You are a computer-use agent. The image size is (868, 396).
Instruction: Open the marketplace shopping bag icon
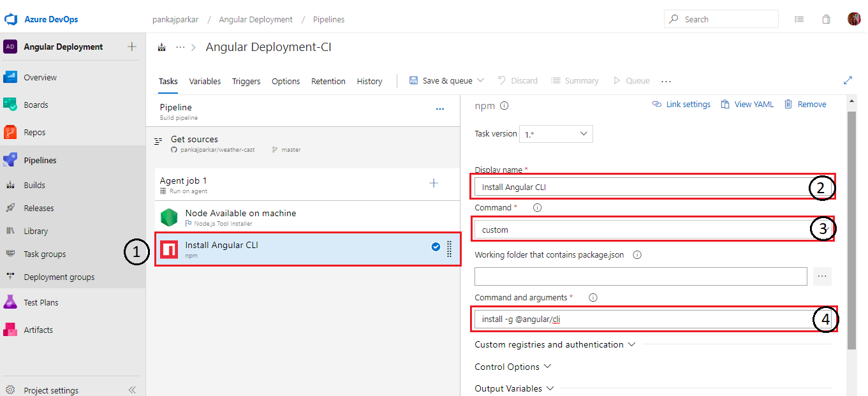pos(826,19)
